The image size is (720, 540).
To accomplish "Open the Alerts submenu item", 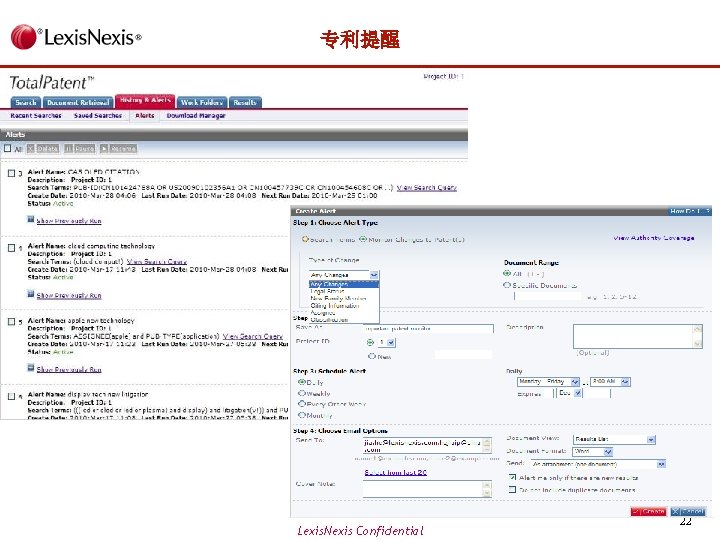I will pyautogui.click(x=145, y=116).
